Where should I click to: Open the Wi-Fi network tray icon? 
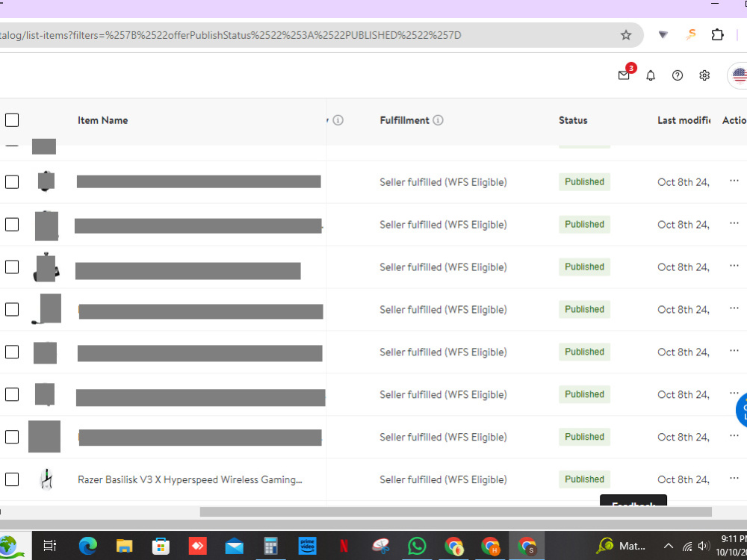click(x=687, y=547)
